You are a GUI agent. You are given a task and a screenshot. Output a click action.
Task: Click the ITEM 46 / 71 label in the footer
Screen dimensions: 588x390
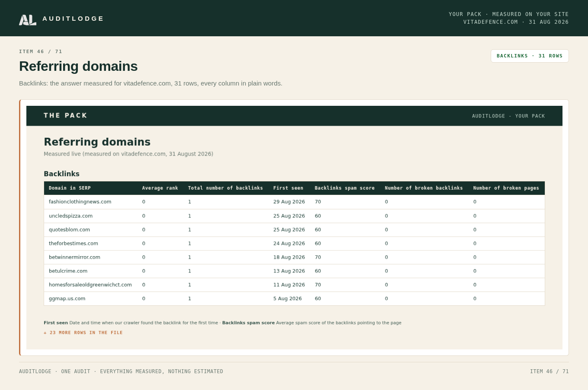pos(550,371)
